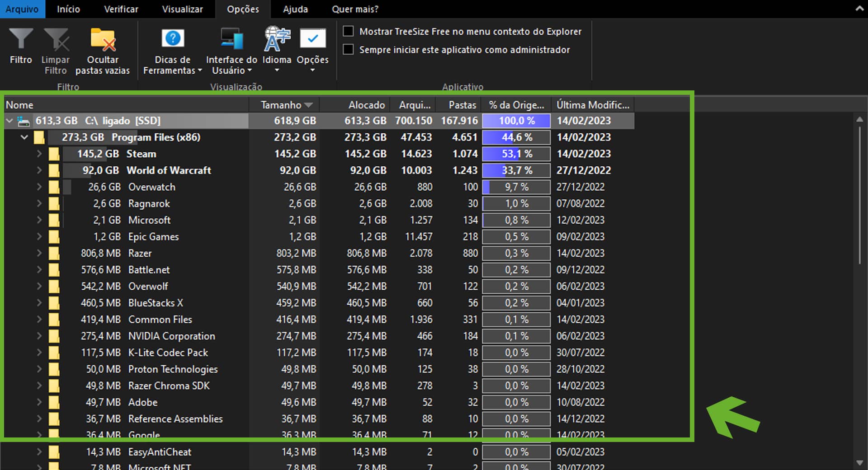The height and width of the screenshot is (470, 868).
Task: Expand the Overwatch folder
Action: tap(39, 187)
